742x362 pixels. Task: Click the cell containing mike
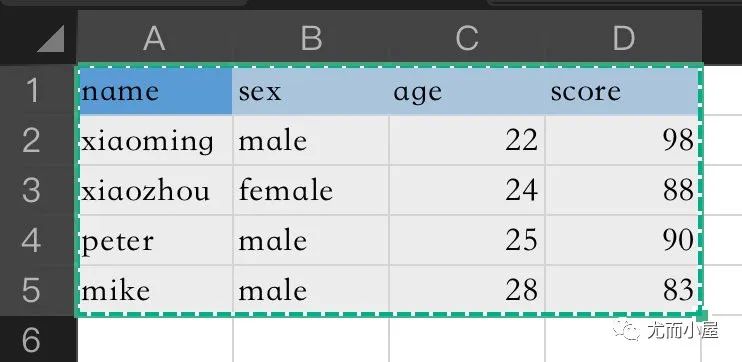click(155, 290)
